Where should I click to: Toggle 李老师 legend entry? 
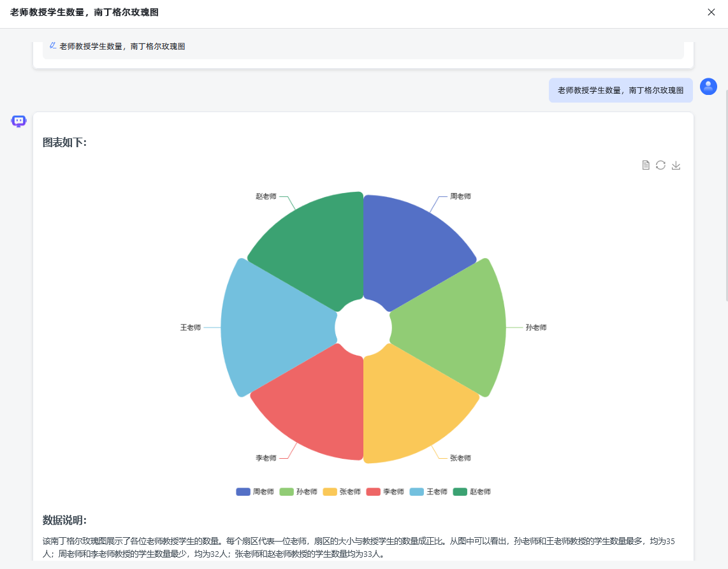click(384, 492)
